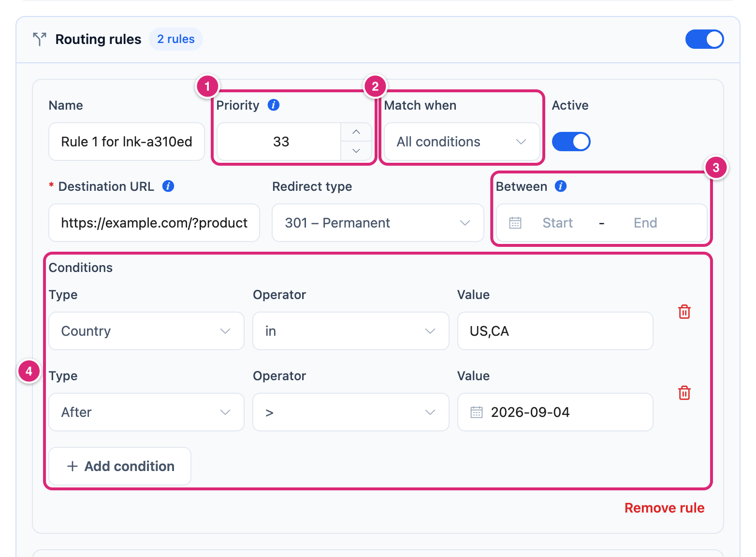Click the Between info icon
The width and height of the screenshot is (756, 557).
[561, 186]
